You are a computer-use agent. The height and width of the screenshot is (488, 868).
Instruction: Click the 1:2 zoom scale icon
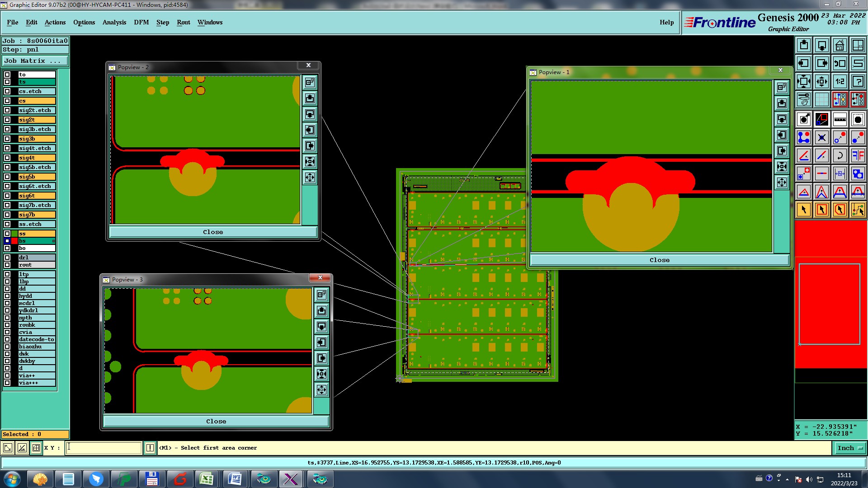coord(840,81)
